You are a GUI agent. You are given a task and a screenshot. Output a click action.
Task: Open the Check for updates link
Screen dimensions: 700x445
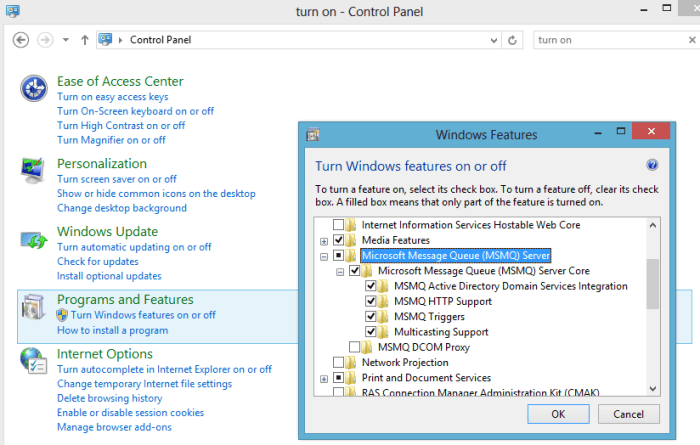point(99,262)
